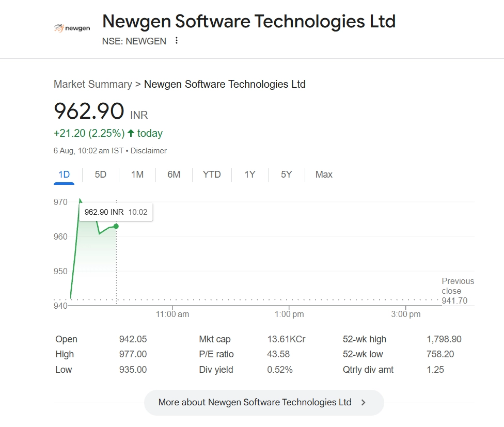
Task: Click the Newgen Software Technologies Ltd title
Action: pos(249,22)
